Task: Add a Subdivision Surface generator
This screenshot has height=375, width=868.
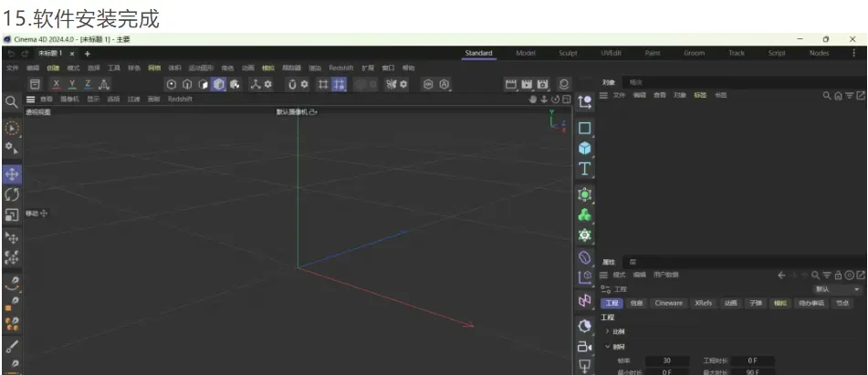Action: pos(584,194)
